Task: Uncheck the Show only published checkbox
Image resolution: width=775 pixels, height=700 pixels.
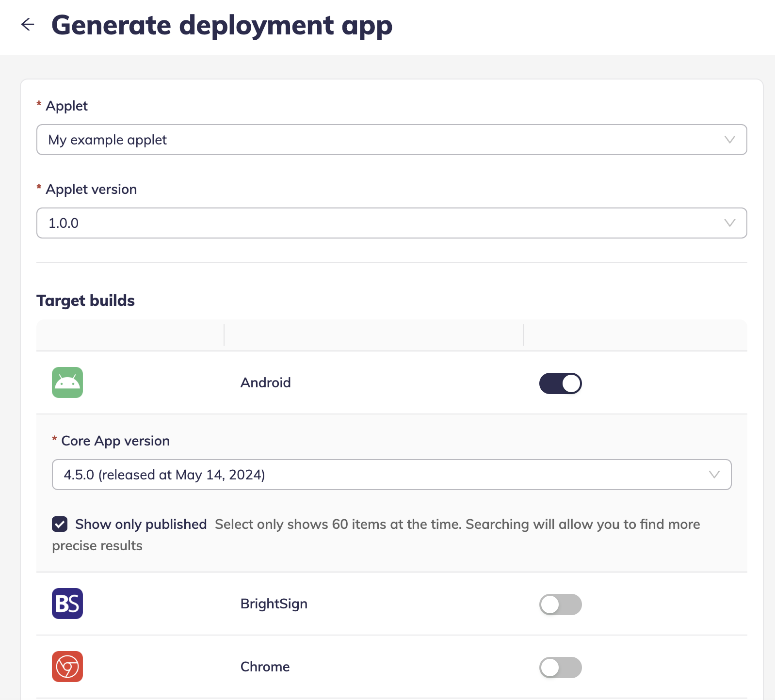Action: tap(60, 524)
